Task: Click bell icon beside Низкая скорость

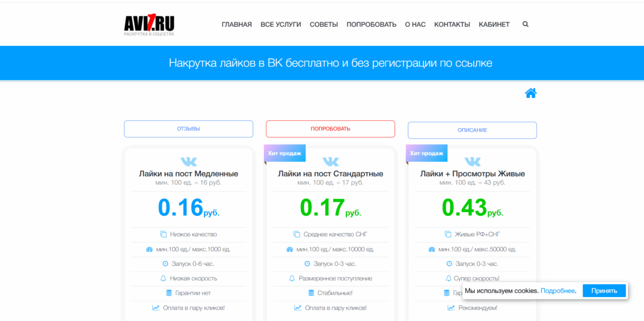Action: point(163,278)
